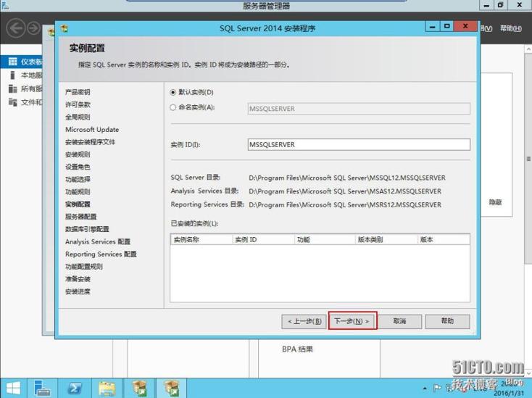Click the 取消 cancel button
Image resolution: width=532 pixels, height=398 pixels.
tap(399, 321)
